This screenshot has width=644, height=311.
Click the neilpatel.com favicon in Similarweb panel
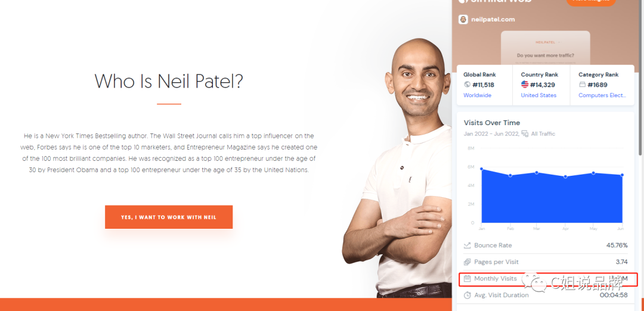463,19
